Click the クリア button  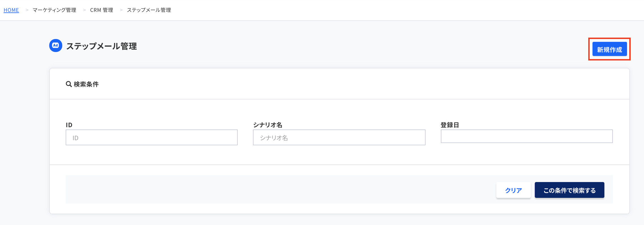[514, 190]
